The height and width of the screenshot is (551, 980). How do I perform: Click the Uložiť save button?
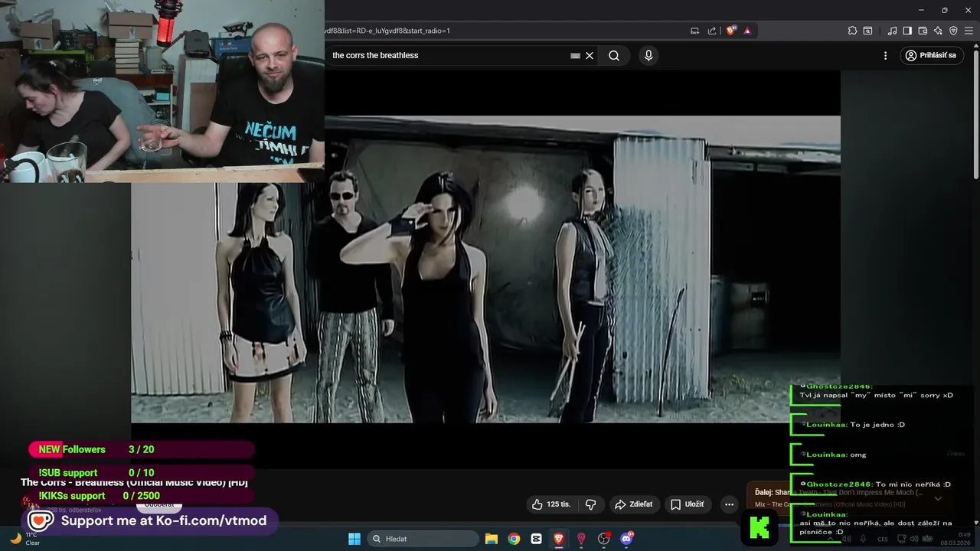tap(687, 504)
